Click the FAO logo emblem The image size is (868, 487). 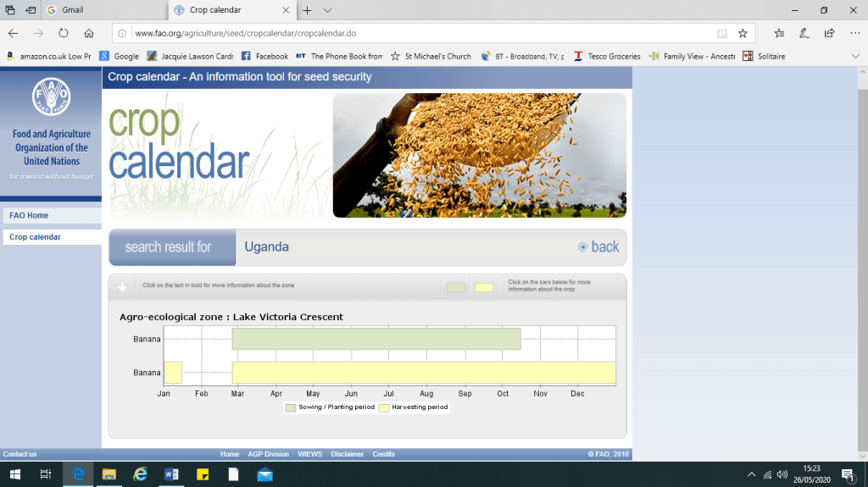[x=51, y=98]
